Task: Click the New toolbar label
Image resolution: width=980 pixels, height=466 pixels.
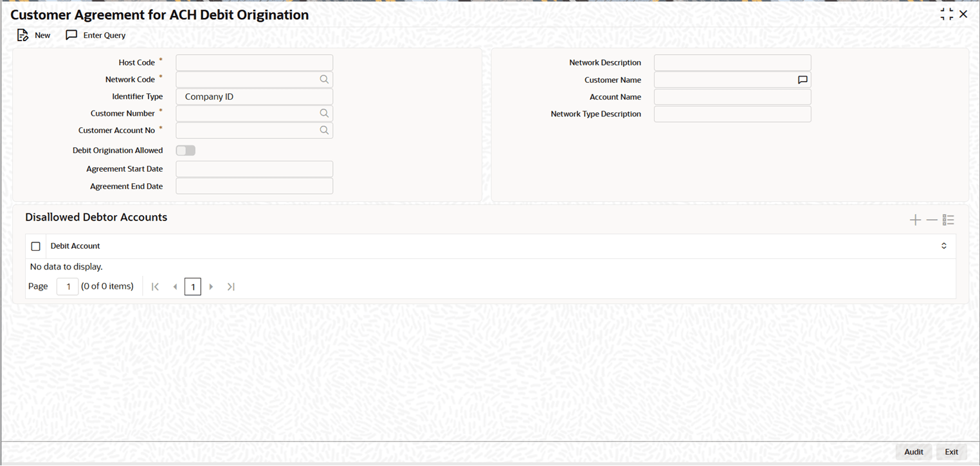Action: point(42,35)
